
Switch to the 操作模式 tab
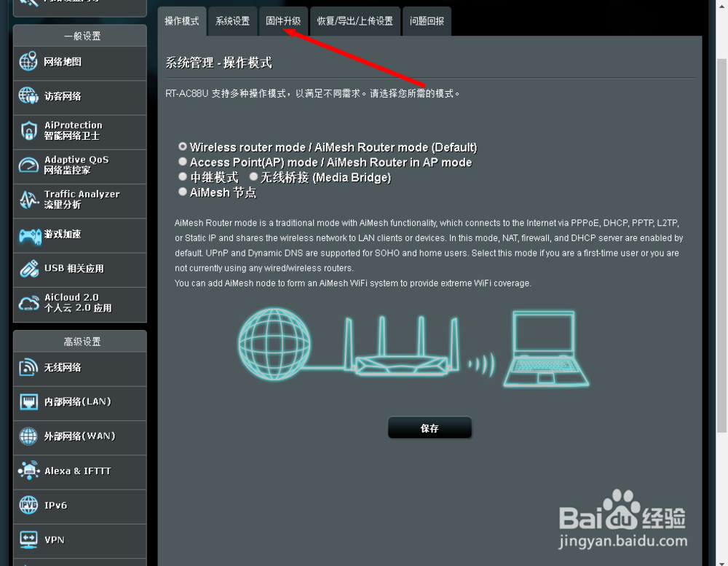(x=181, y=21)
